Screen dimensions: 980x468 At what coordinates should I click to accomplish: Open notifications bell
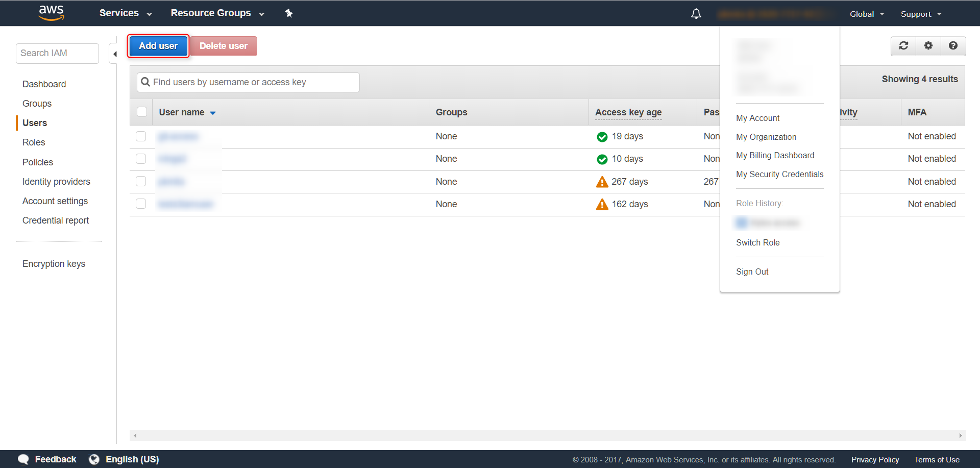(696, 14)
